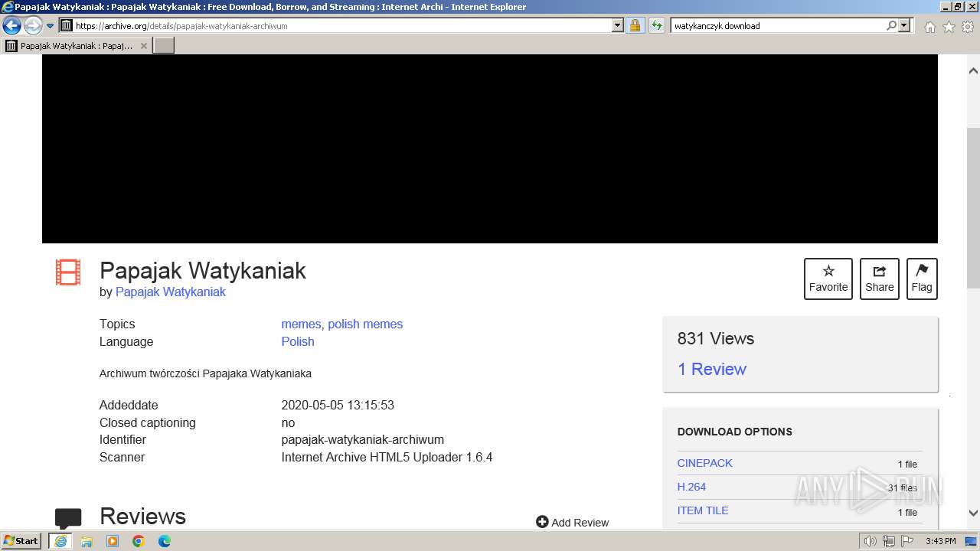
Task: Open Favorites with the star icon in toolbar
Action: pyautogui.click(x=949, y=27)
